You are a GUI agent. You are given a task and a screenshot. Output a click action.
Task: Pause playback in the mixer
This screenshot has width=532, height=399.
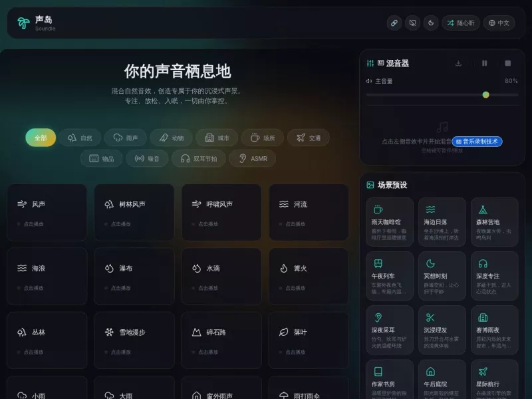tap(485, 63)
